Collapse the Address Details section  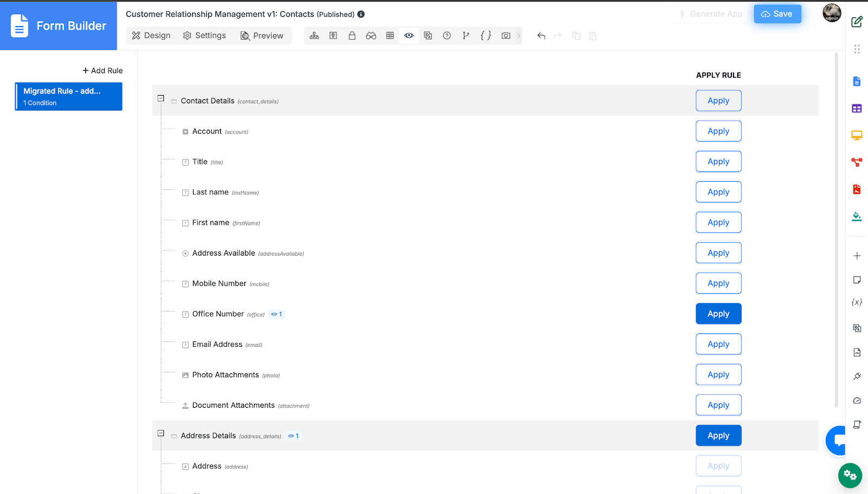[x=161, y=433]
